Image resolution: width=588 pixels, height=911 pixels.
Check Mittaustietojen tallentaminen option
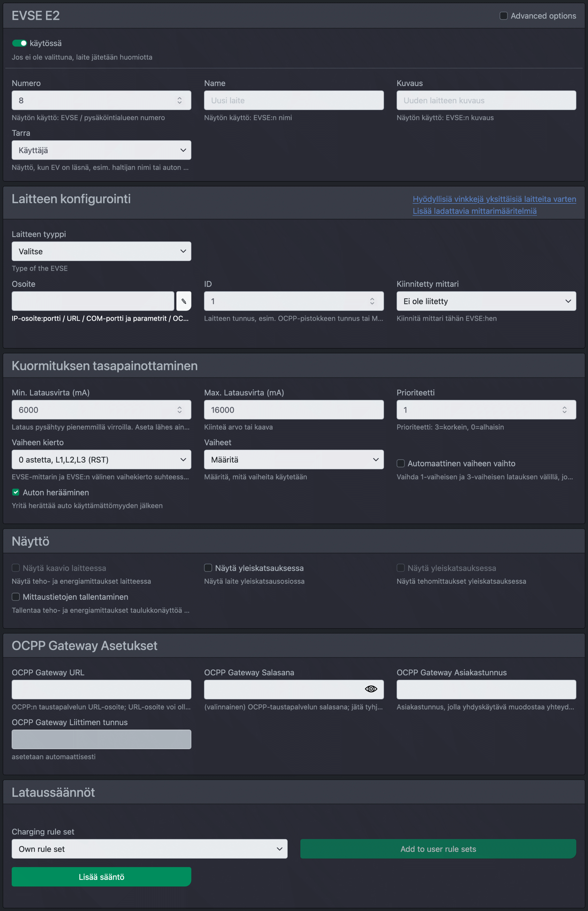coord(16,597)
